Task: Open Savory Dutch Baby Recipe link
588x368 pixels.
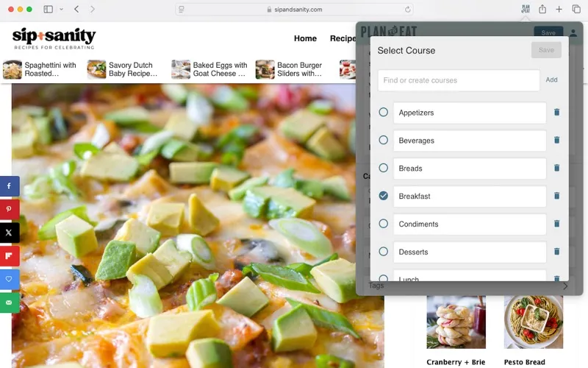Action: pos(123,69)
